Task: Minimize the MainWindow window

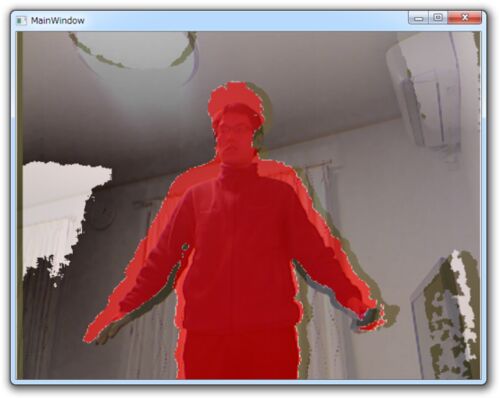Action: (x=419, y=18)
